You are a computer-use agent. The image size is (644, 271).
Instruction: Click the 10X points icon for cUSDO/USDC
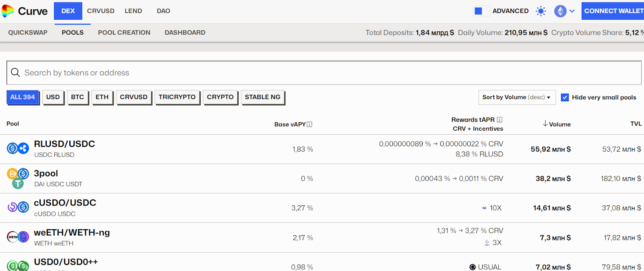click(484, 208)
